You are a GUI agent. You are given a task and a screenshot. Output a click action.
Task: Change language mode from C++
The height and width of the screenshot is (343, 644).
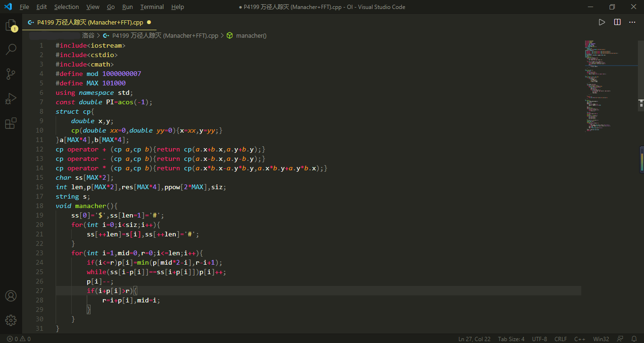(x=580, y=339)
